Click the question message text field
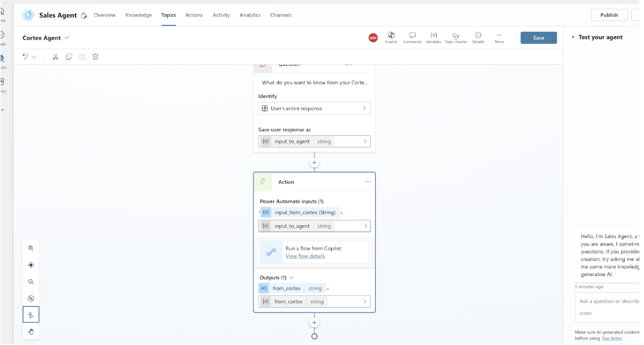 click(314, 83)
